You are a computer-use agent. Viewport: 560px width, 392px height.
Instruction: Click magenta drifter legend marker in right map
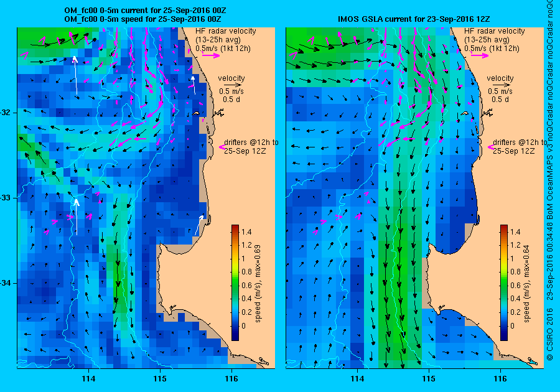click(x=490, y=147)
